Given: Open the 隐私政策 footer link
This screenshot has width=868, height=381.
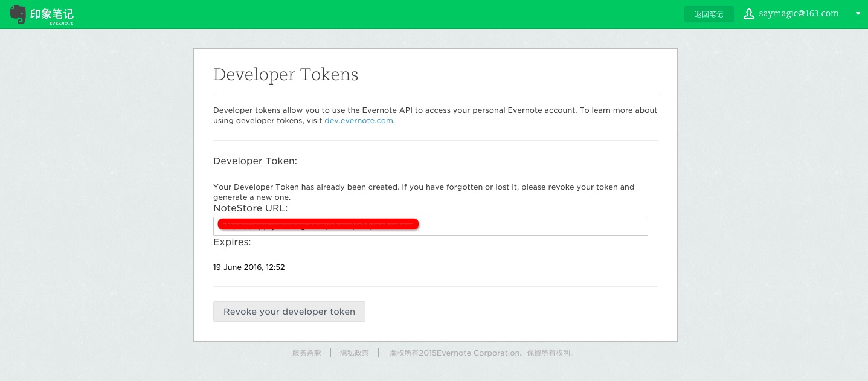Looking at the screenshot, I should pos(355,353).
